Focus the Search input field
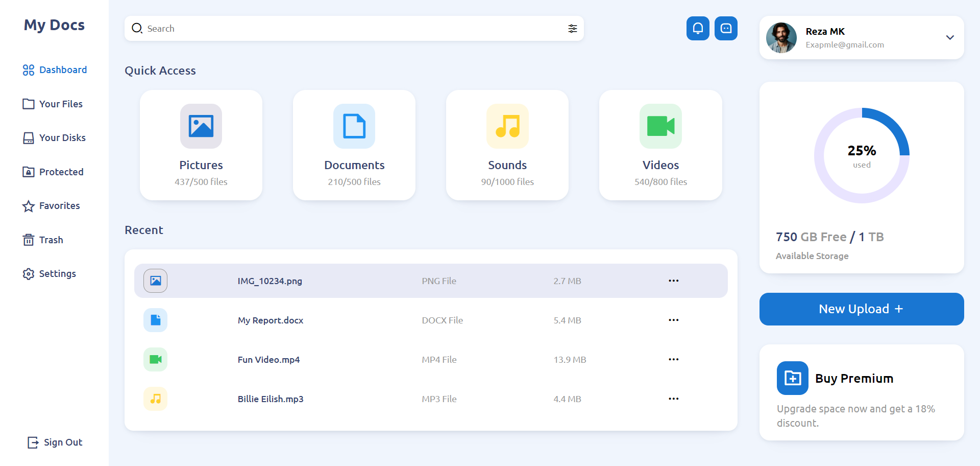 (x=354, y=29)
